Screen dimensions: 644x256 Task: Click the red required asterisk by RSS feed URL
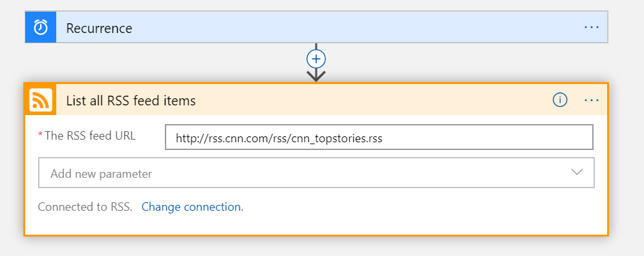(x=40, y=134)
